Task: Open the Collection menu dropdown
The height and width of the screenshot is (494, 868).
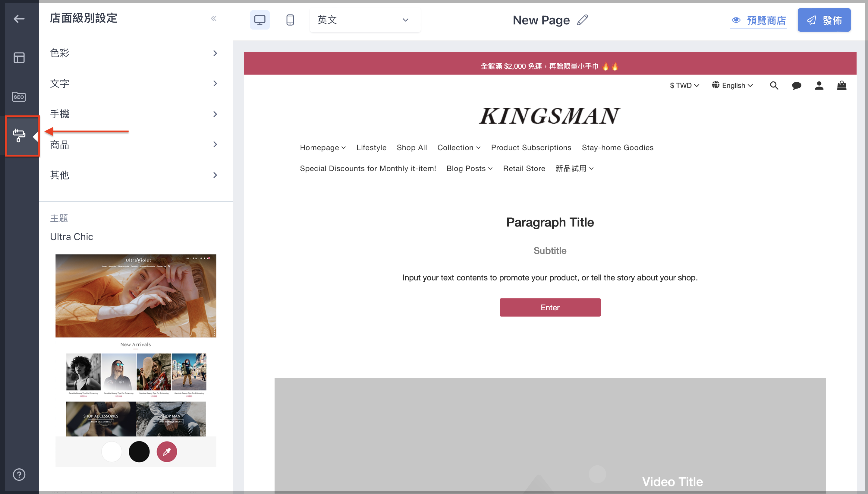Action: click(x=459, y=147)
